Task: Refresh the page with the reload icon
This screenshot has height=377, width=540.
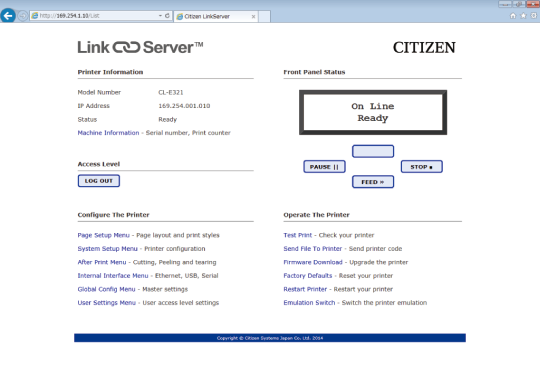Action: coord(167,16)
